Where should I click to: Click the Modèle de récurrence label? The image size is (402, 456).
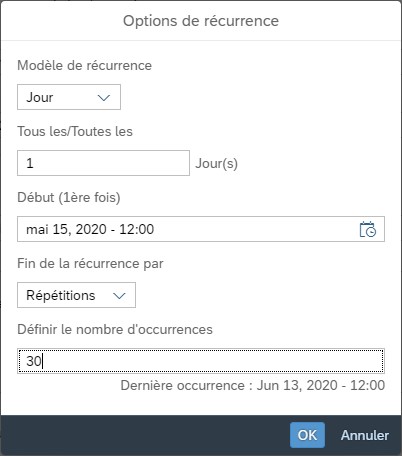click(85, 65)
